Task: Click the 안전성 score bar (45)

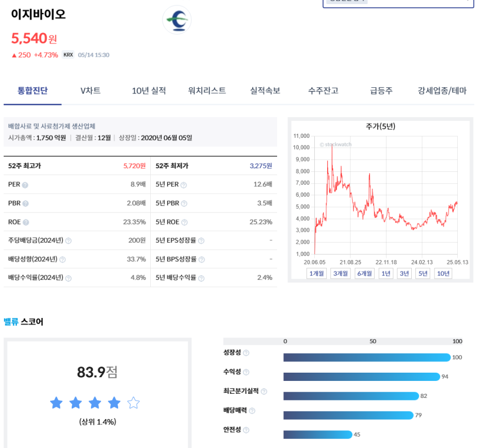Action: pos(318,435)
